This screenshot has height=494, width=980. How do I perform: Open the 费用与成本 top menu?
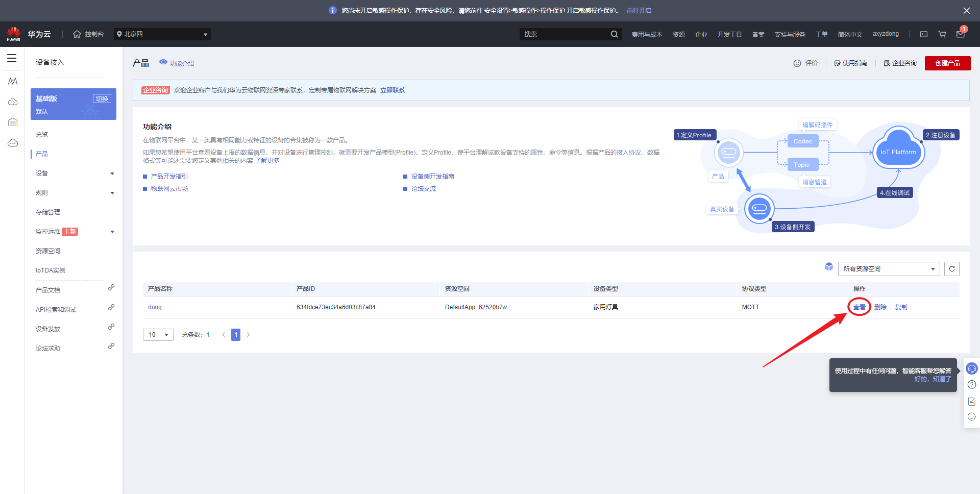647,34
